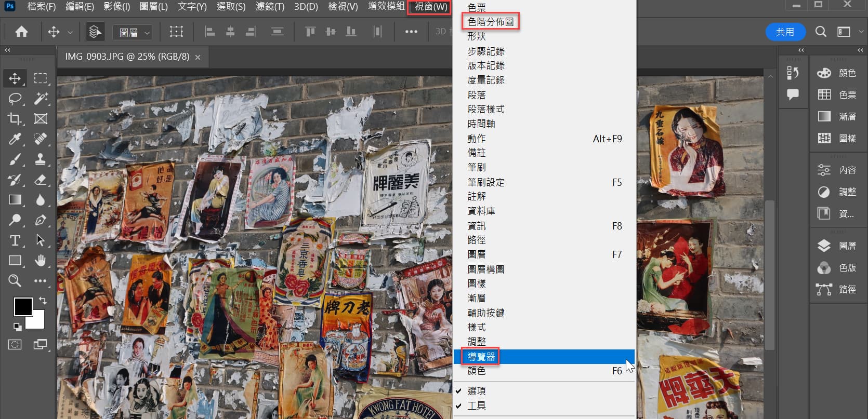Choose 色階分佈圖 from the Window menu
This screenshot has width=868, height=419.
(544, 22)
